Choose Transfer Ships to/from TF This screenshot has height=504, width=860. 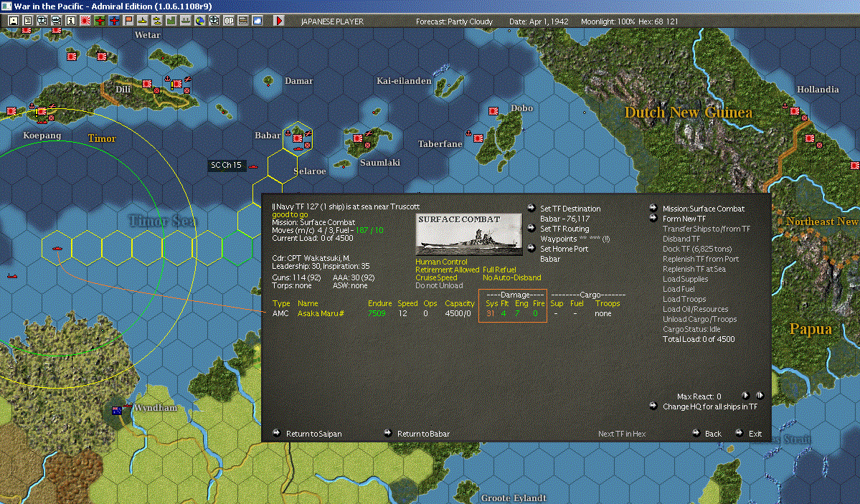(707, 229)
